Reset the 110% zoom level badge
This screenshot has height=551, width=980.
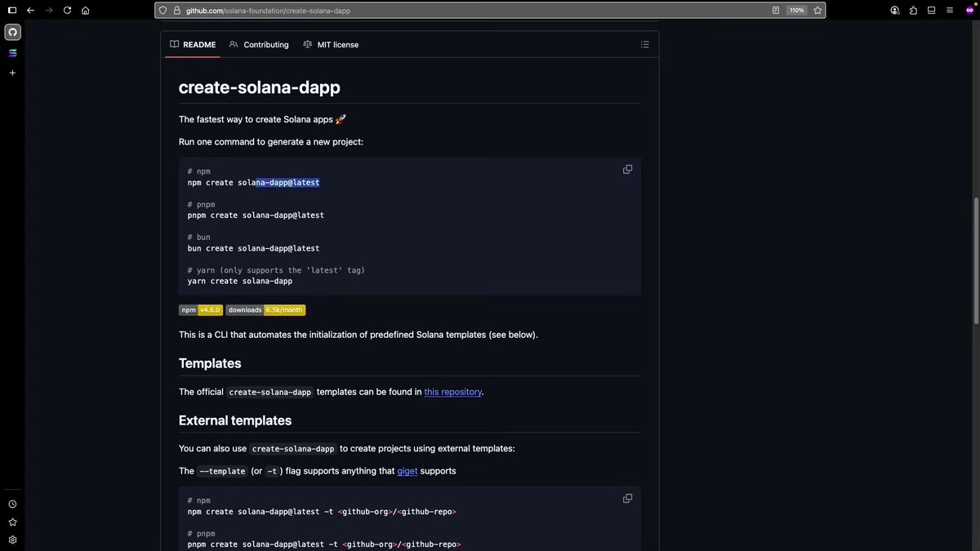(x=796, y=11)
